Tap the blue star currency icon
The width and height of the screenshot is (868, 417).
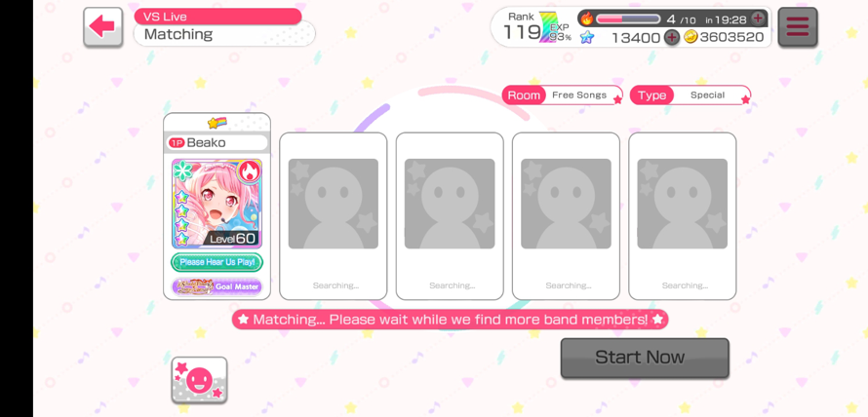pyautogui.click(x=587, y=38)
